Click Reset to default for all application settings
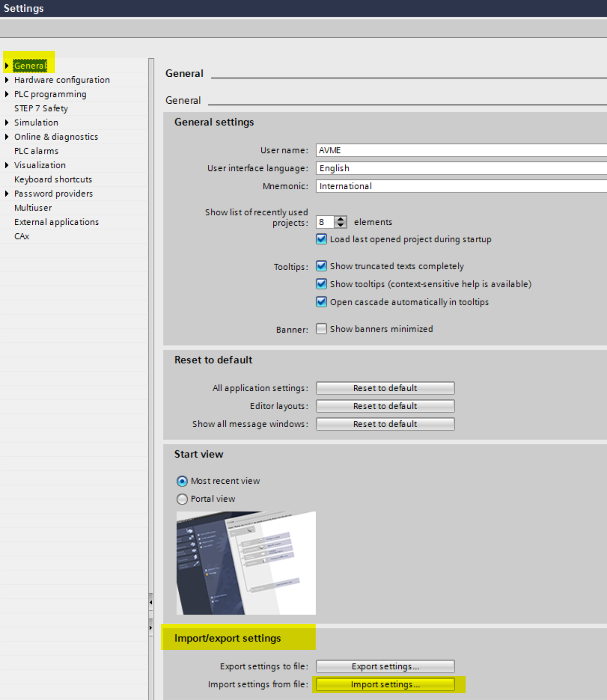The height and width of the screenshot is (700, 607). pos(385,388)
